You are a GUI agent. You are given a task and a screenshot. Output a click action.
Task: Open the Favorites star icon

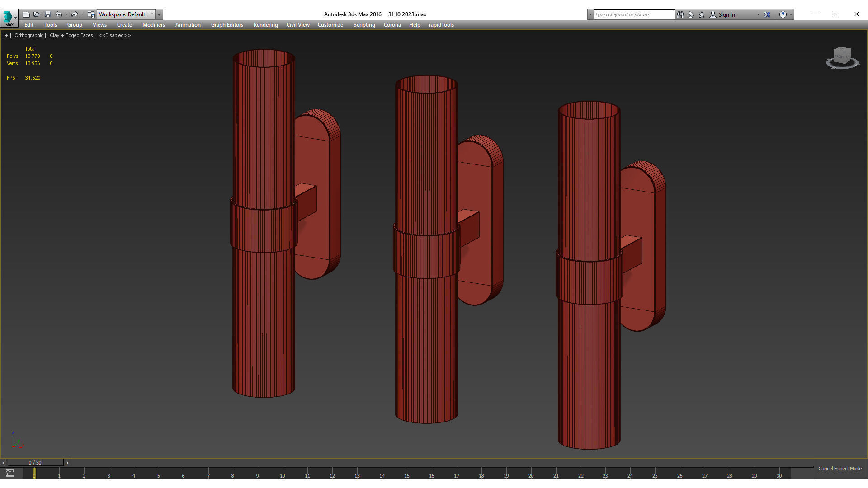[702, 14]
